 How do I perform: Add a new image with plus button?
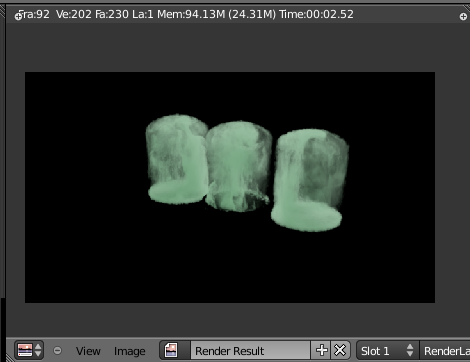(x=321, y=350)
